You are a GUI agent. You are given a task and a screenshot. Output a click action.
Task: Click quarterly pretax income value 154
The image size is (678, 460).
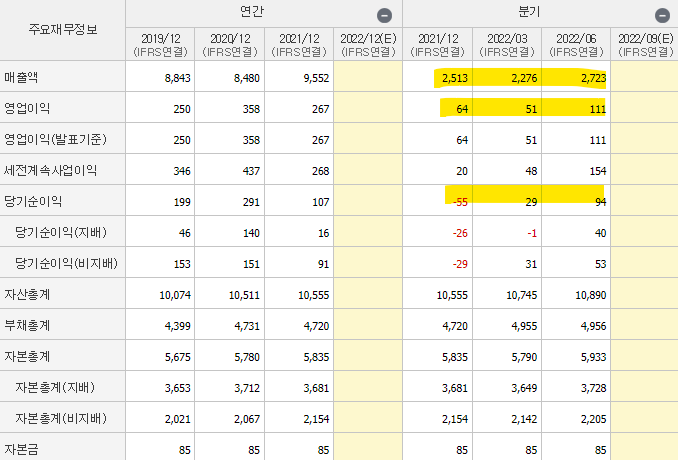[598, 171]
